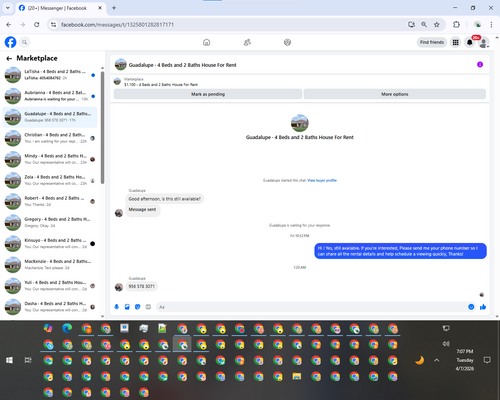Open the tab search dropdown

8,8
